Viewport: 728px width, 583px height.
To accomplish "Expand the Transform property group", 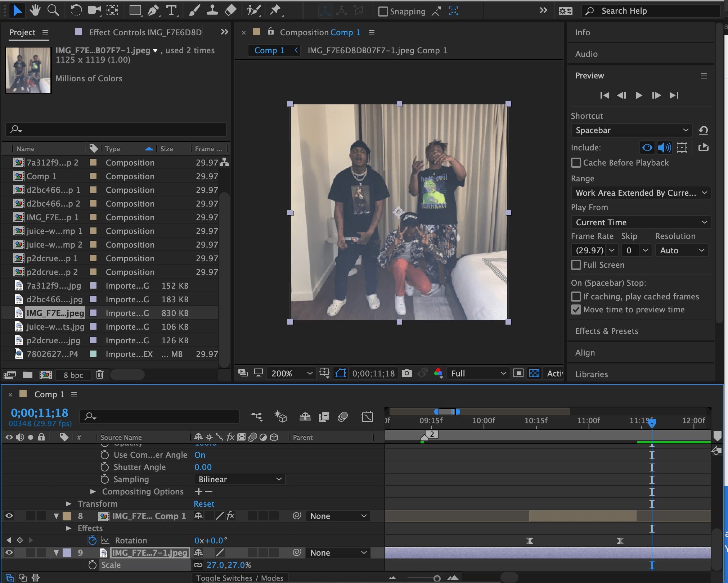I will click(x=68, y=503).
